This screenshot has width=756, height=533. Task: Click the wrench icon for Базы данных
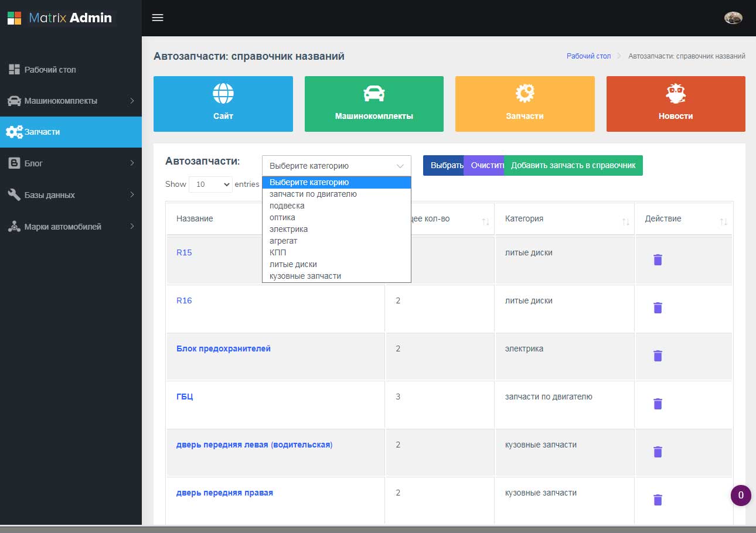point(14,194)
